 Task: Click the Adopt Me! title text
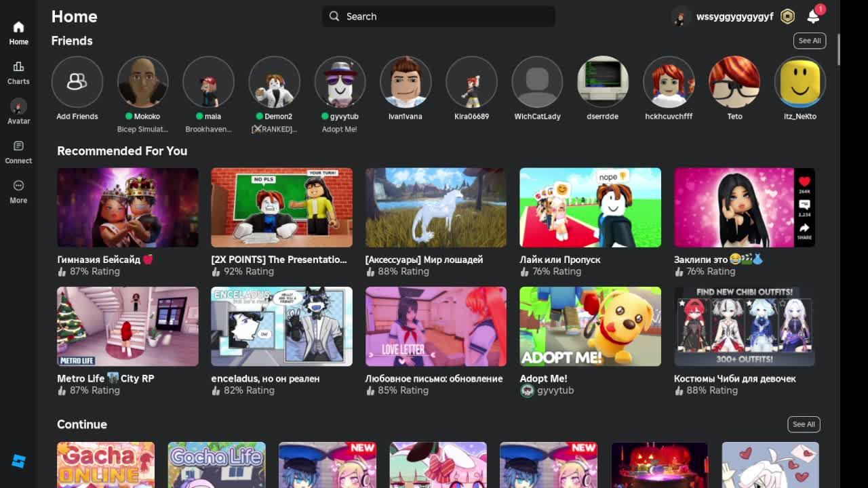543,379
